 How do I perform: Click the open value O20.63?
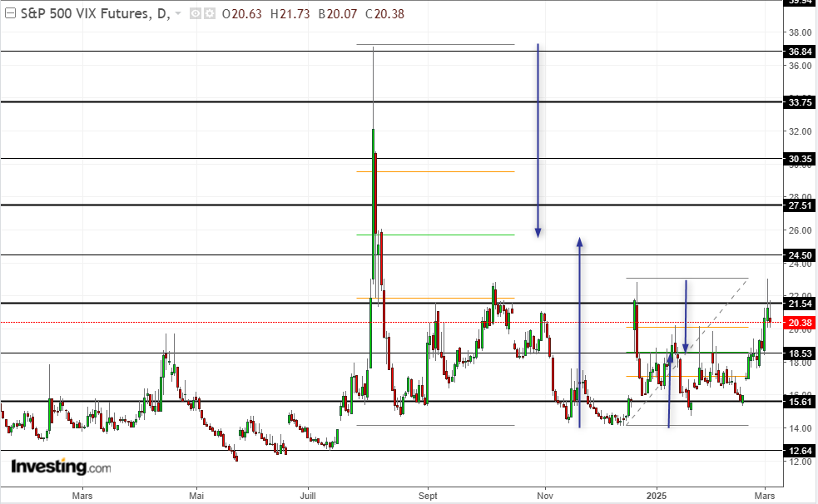(241, 14)
